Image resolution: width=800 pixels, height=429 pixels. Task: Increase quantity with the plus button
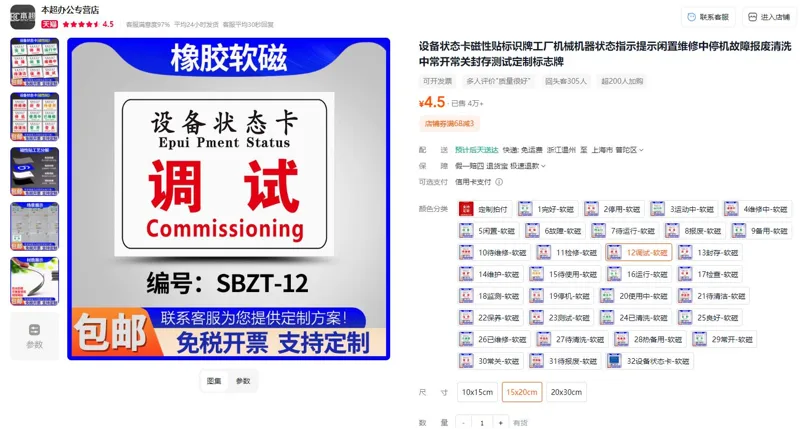coord(501,423)
